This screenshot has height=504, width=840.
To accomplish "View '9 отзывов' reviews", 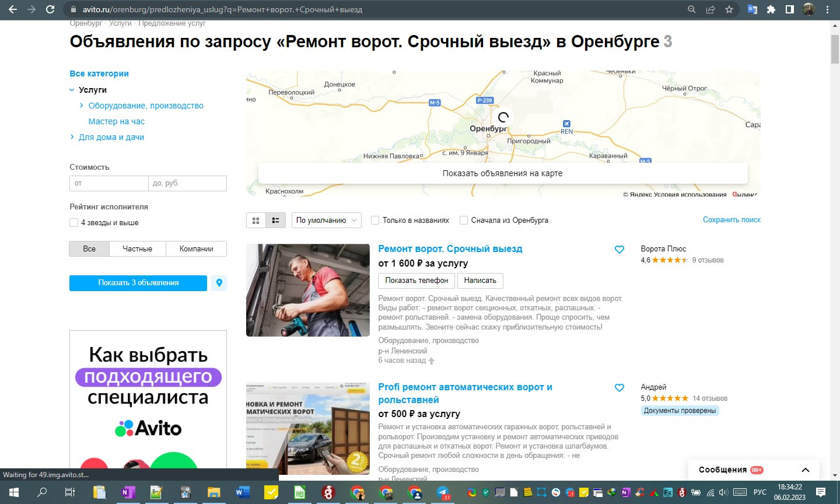I will click(x=708, y=260).
